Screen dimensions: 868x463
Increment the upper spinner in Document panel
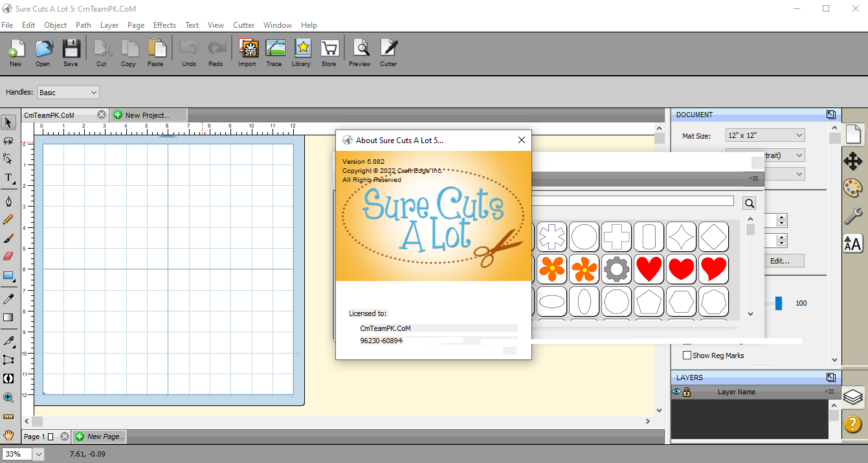(782, 218)
